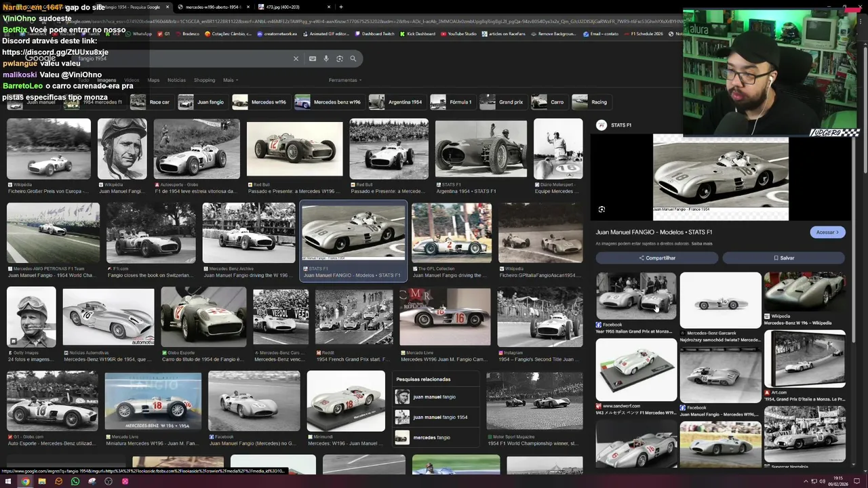The width and height of the screenshot is (868, 488).
Task: Open File Explorer from the taskbar
Action: (42, 481)
